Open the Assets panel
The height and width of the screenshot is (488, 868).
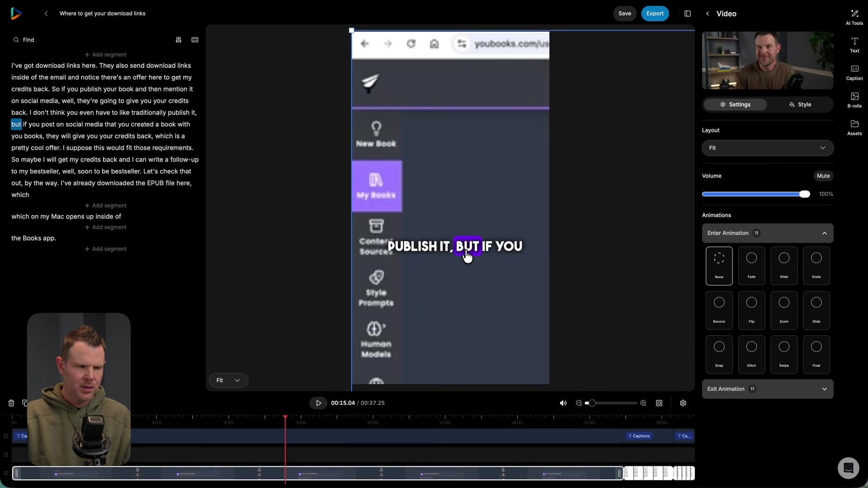[854, 127]
